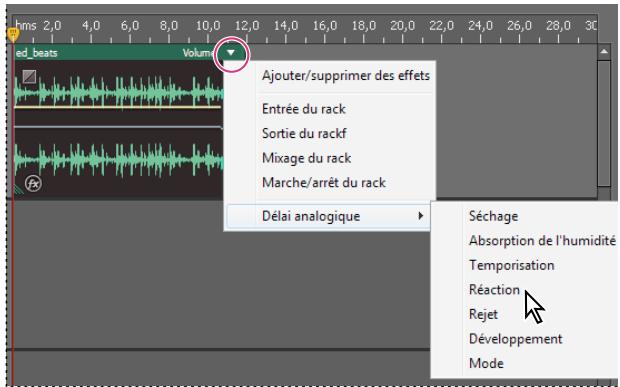Select Marche/arrêt du rack
Screen dimensions: 620x387
[323, 183]
